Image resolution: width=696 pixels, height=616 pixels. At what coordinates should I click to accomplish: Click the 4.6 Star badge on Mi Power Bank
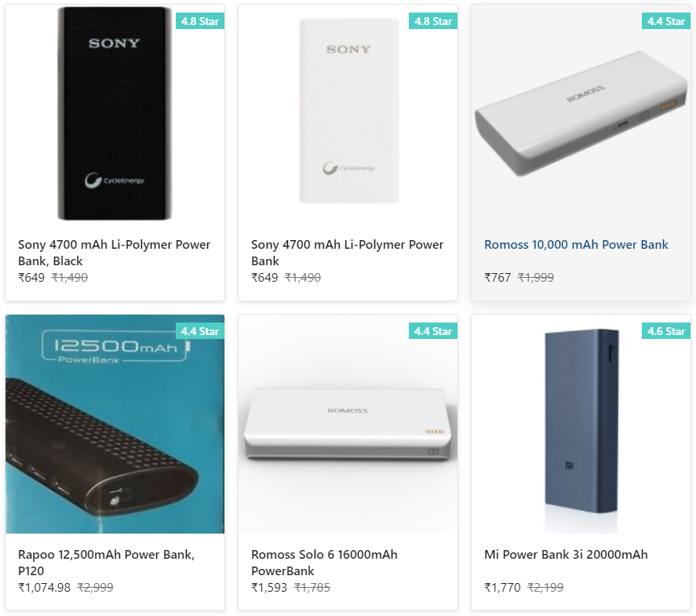[666, 331]
